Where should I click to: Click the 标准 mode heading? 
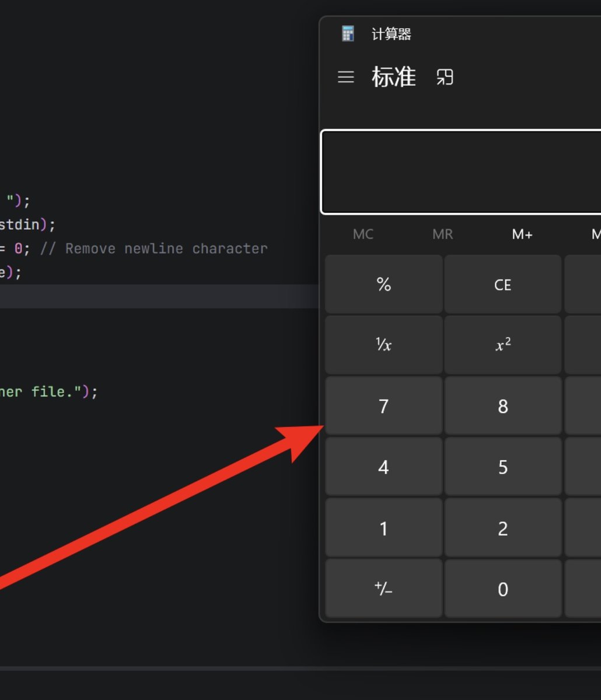pos(394,77)
